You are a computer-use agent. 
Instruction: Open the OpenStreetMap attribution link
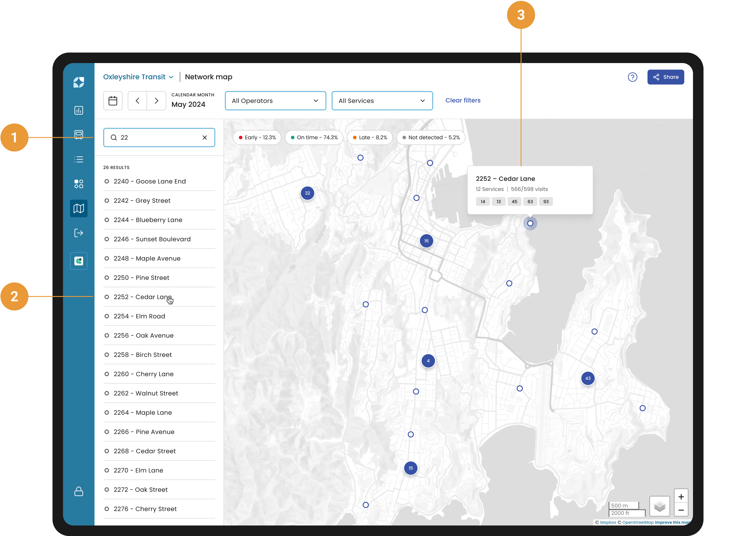pyautogui.click(x=637, y=522)
